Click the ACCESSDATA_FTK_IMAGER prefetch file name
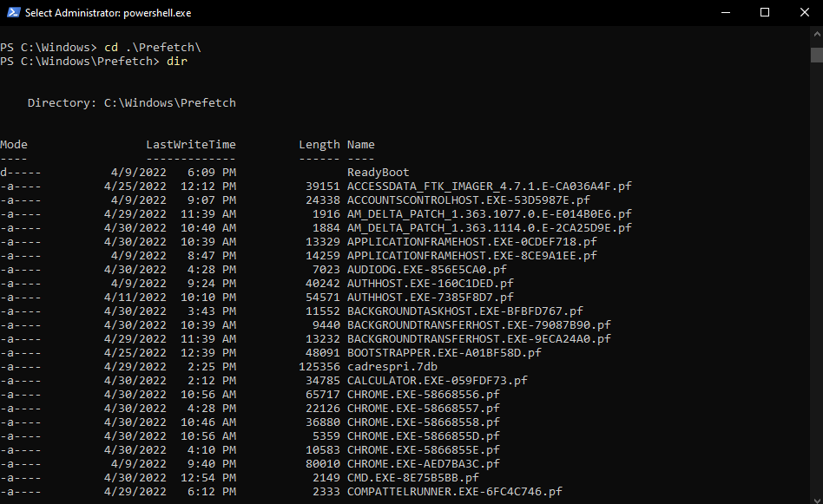 tap(489, 187)
